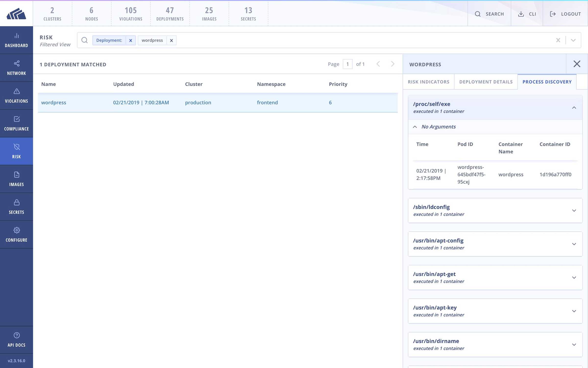Go to next page arrow
Image resolution: width=588 pixels, height=368 pixels.
coord(392,64)
